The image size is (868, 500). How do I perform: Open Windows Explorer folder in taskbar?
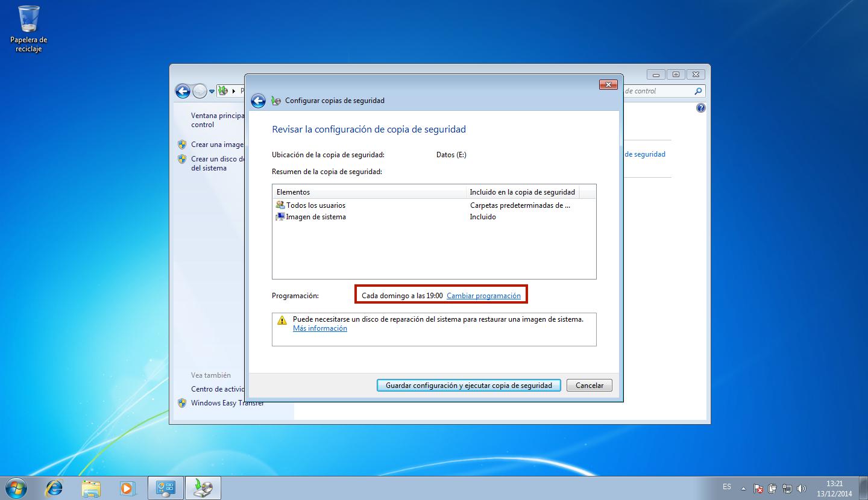(91, 487)
